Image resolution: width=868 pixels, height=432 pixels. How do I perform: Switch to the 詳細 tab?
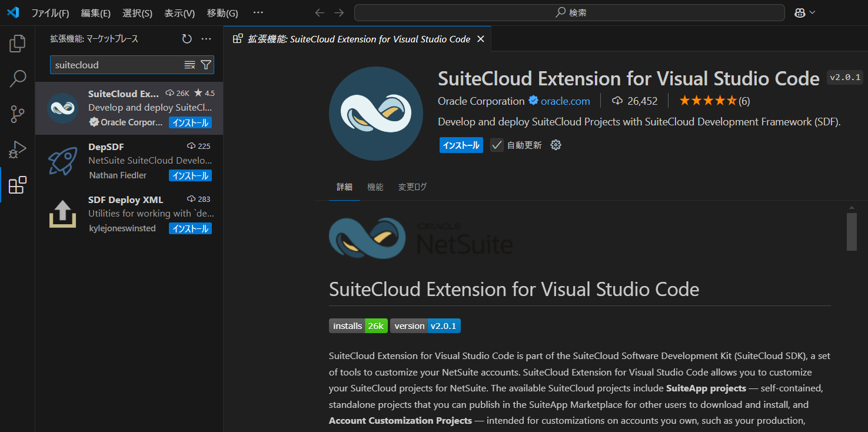coord(344,187)
